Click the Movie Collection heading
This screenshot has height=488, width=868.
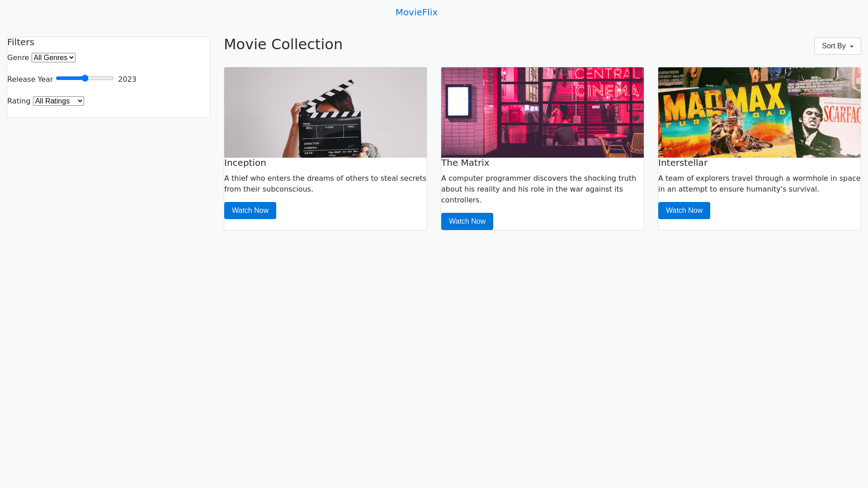click(283, 44)
